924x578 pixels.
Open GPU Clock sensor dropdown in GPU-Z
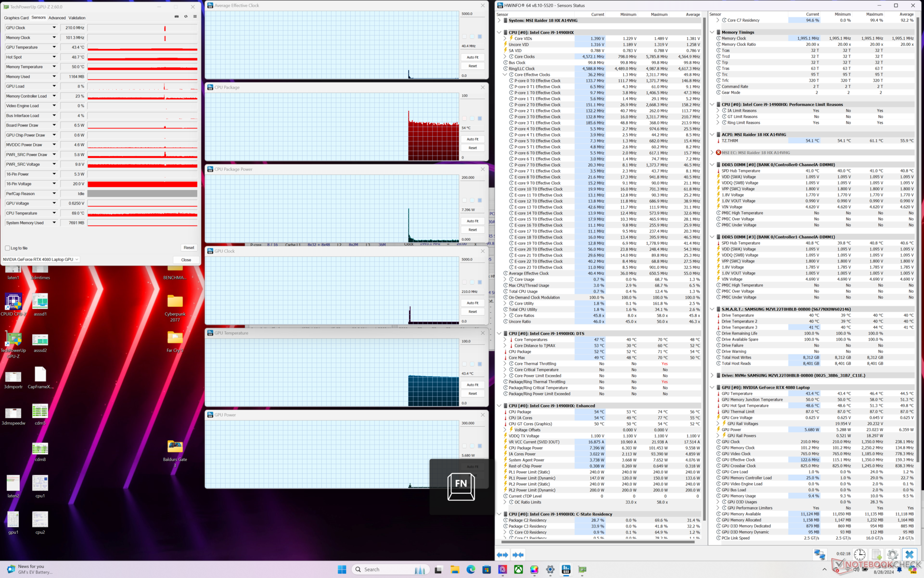coord(54,27)
